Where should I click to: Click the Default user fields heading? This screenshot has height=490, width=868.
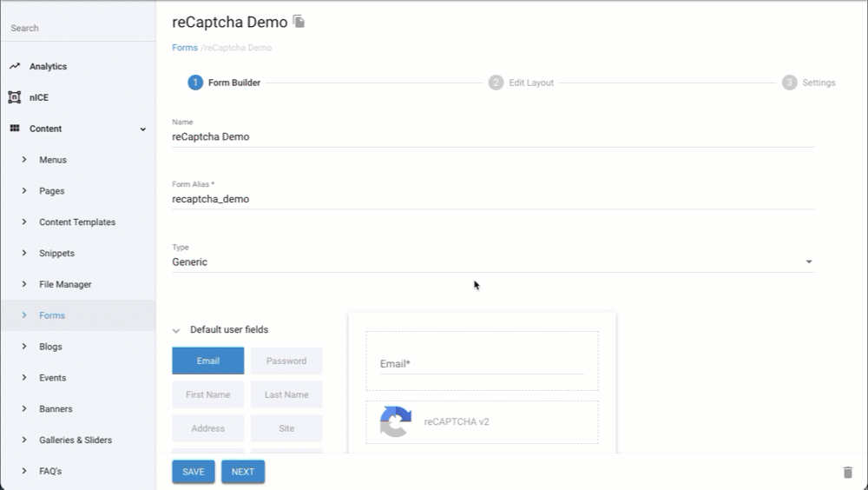[229, 329]
